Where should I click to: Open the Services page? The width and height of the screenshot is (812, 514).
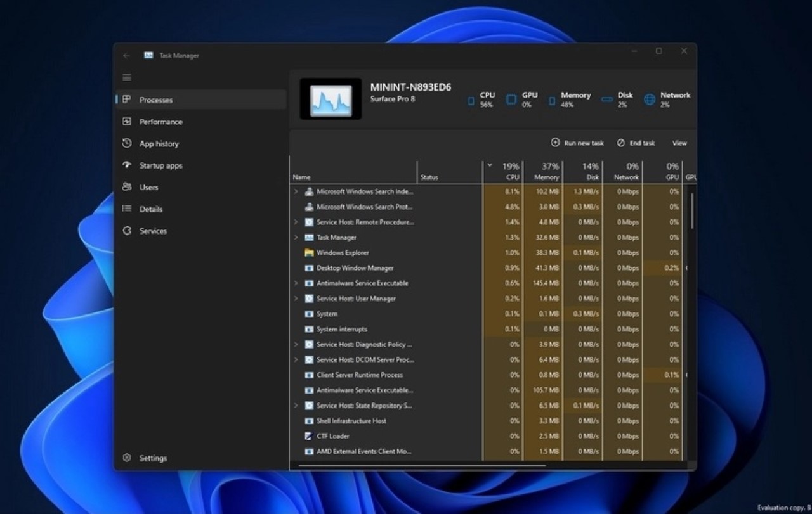click(x=202, y=231)
